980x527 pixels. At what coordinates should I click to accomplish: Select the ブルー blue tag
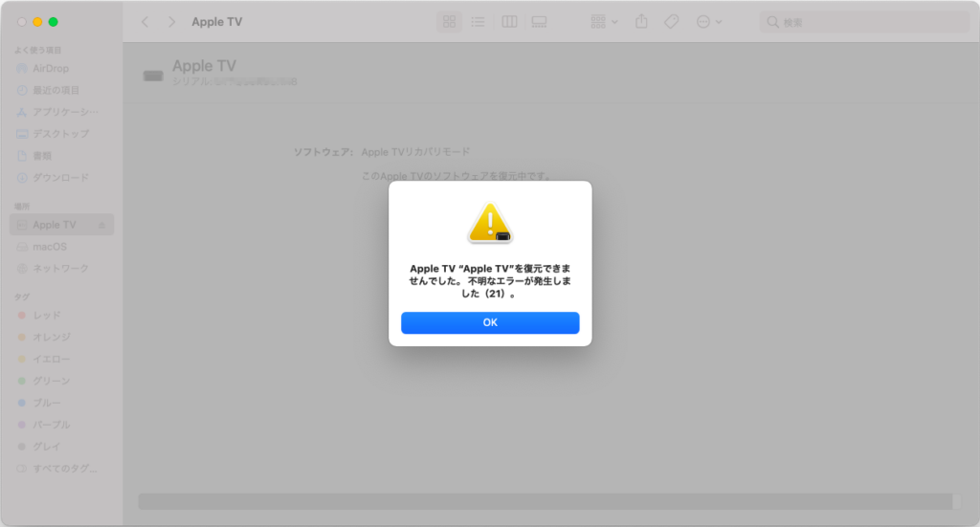[x=46, y=403]
